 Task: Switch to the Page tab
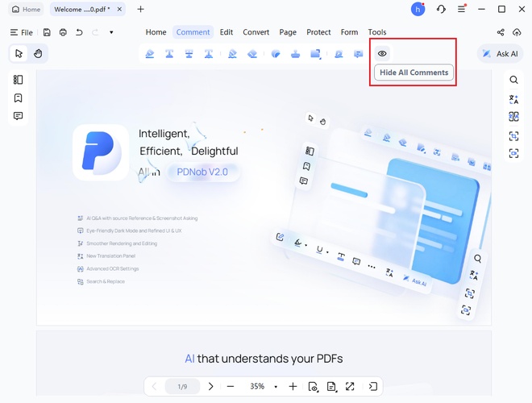pyautogui.click(x=288, y=32)
